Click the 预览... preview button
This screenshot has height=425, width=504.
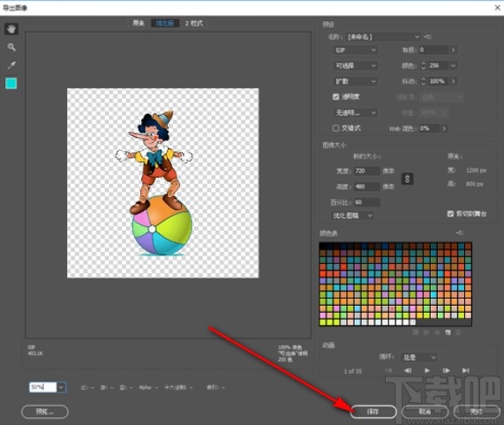45,412
